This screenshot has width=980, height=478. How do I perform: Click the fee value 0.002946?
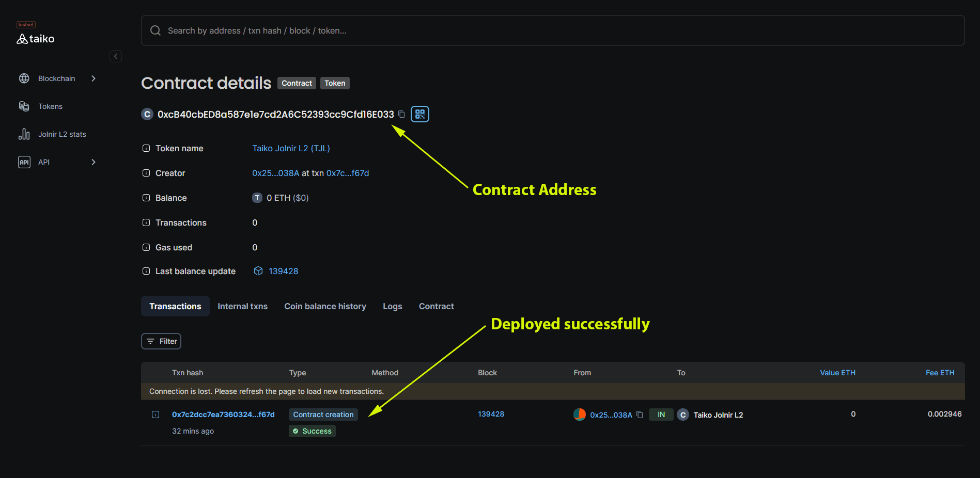(x=944, y=414)
